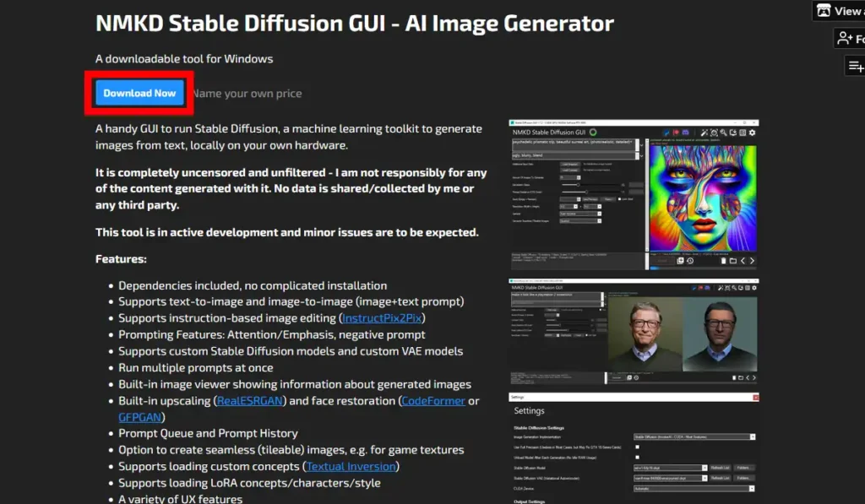Open the Textual Inversion link
This screenshot has height=504, width=865.
(x=351, y=467)
